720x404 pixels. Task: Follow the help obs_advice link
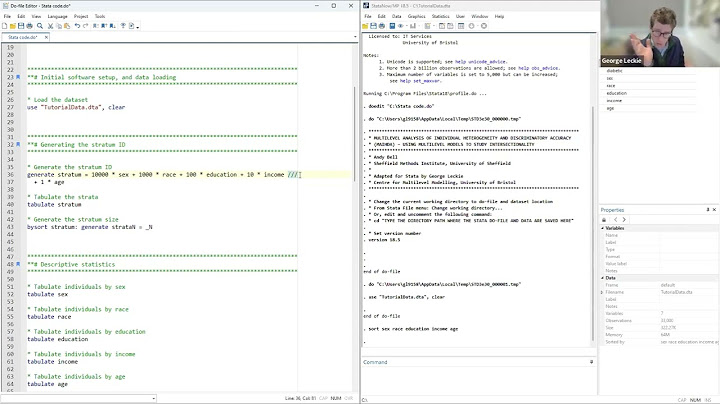[x=539, y=68]
